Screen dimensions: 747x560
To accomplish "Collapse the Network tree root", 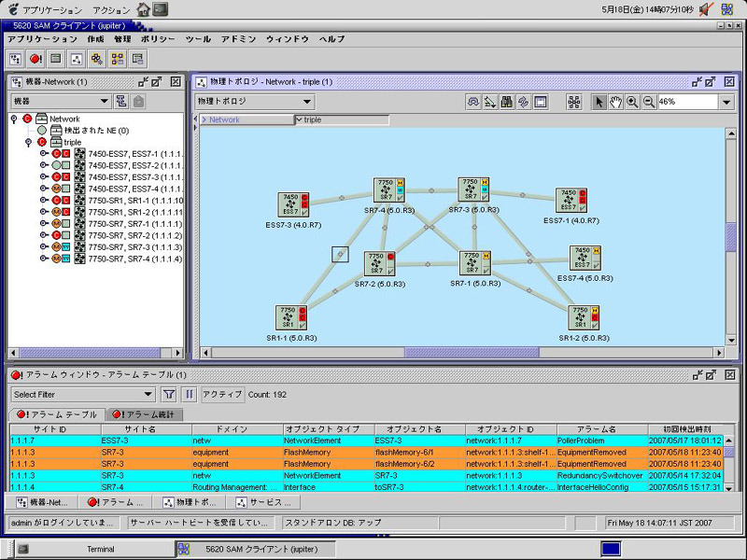I will click(14, 119).
